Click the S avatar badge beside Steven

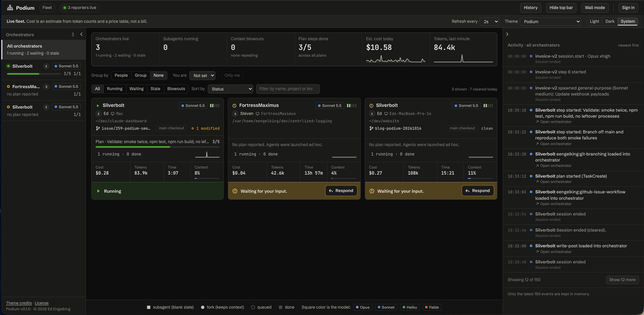click(x=235, y=114)
